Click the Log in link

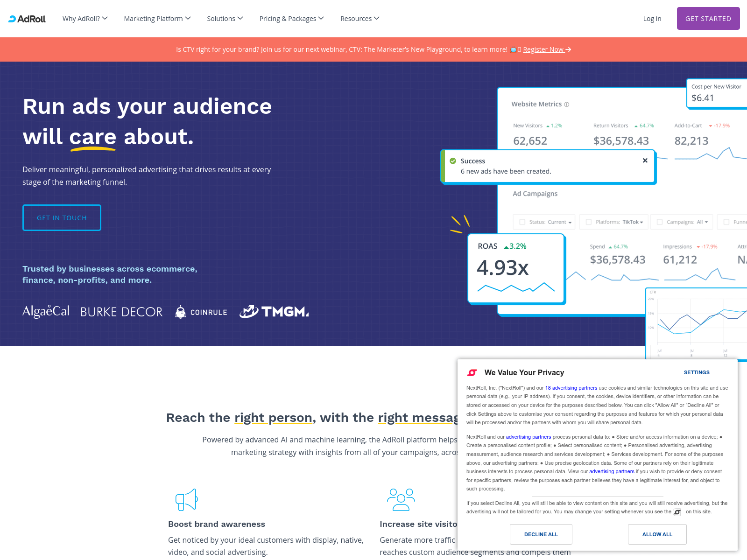coord(652,19)
